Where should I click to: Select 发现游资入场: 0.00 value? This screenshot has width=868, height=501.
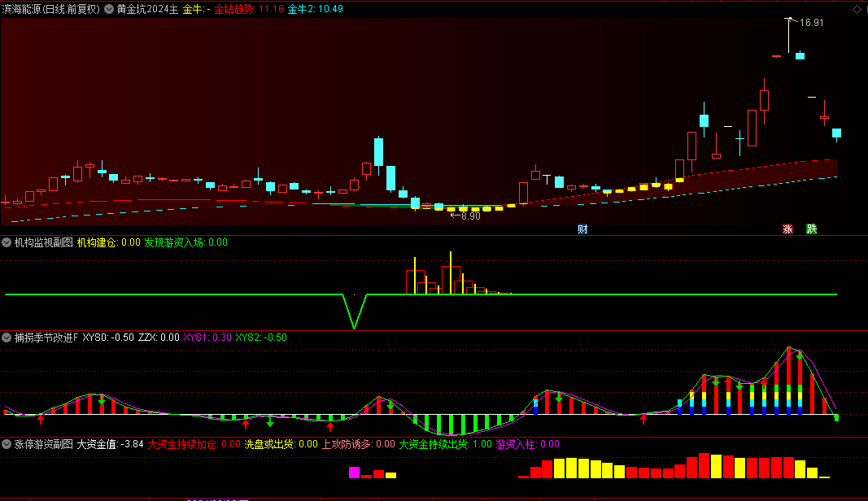pos(186,242)
